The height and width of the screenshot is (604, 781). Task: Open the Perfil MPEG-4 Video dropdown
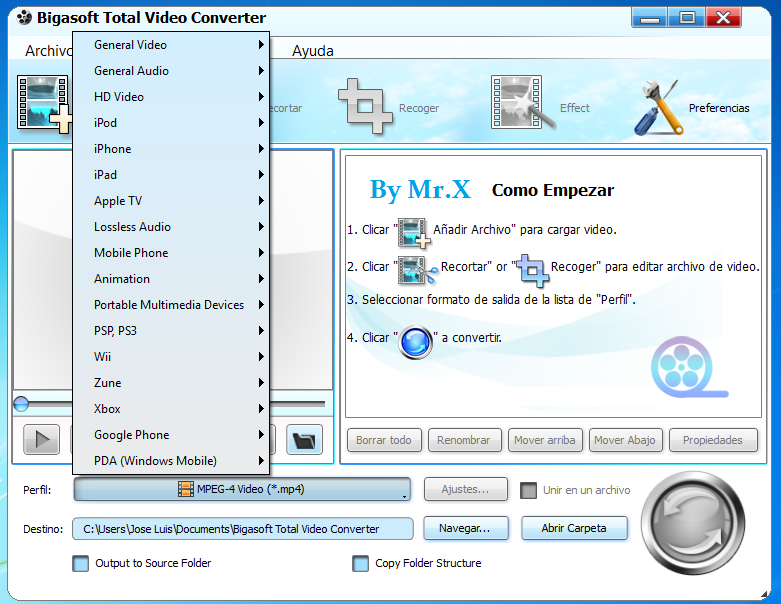pyautogui.click(x=242, y=489)
